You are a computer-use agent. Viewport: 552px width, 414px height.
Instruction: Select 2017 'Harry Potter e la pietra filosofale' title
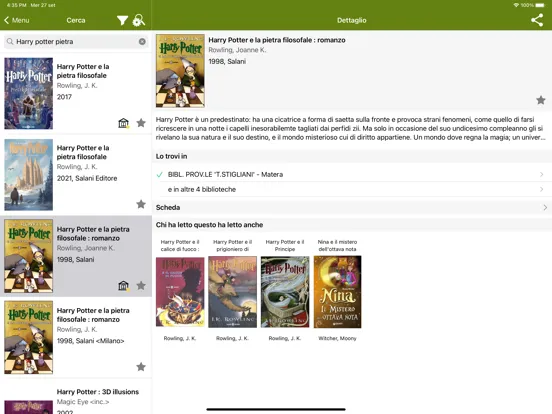click(x=83, y=71)
